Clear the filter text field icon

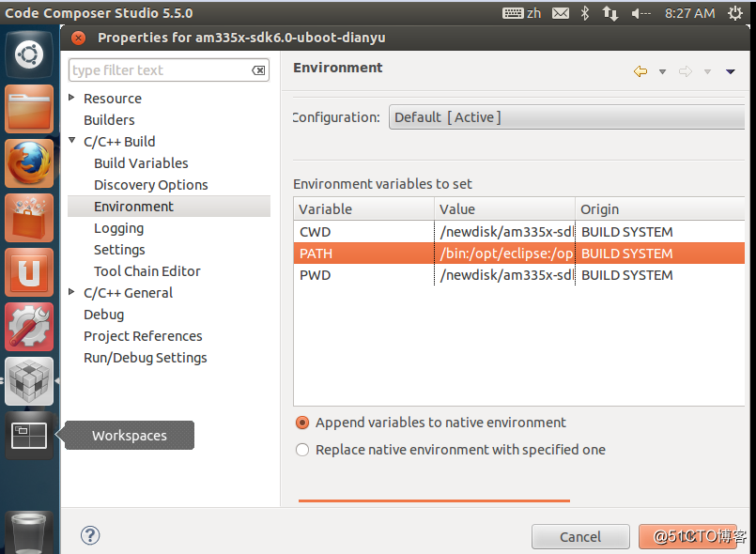coord(258,70)
